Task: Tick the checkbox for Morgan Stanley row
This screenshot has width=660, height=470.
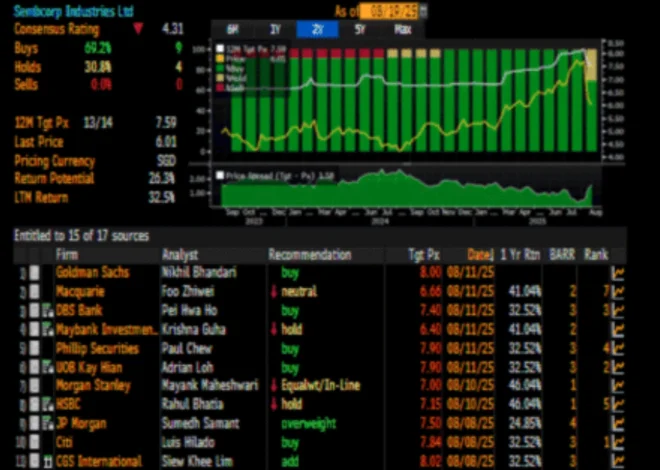Action: (35, 386)
